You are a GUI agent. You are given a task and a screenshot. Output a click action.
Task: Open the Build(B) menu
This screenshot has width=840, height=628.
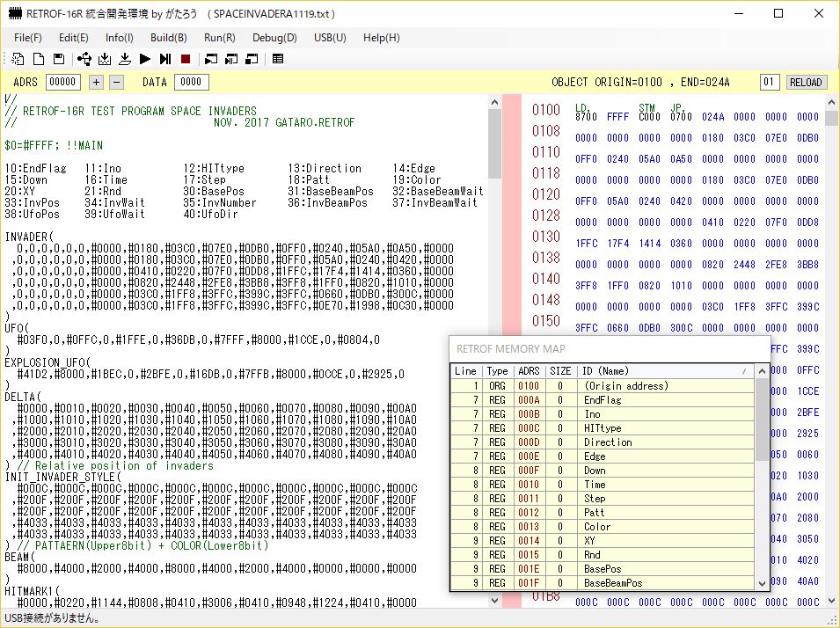[x=168, y=38]
